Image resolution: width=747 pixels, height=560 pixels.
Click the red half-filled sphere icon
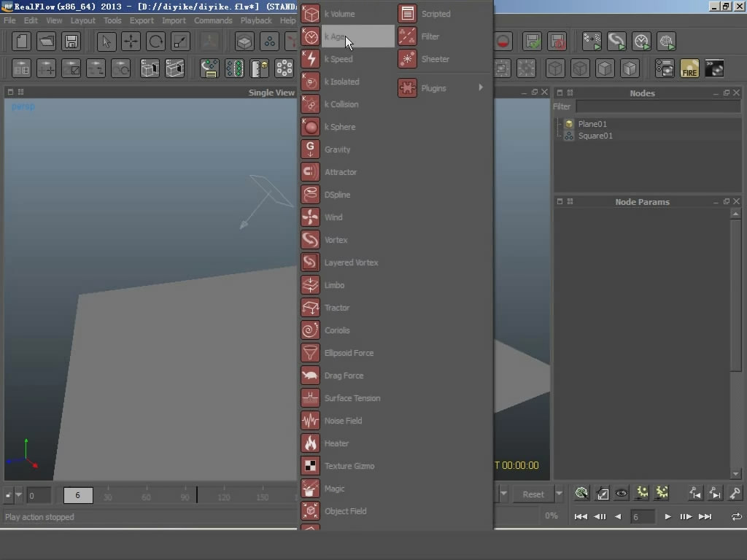pos(503,42)
